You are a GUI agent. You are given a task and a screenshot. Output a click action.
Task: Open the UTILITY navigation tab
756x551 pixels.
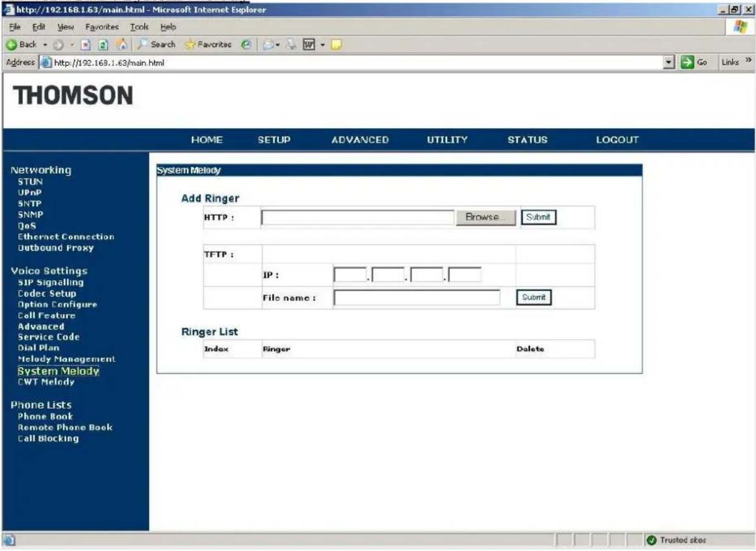click(x=448, y=140)
